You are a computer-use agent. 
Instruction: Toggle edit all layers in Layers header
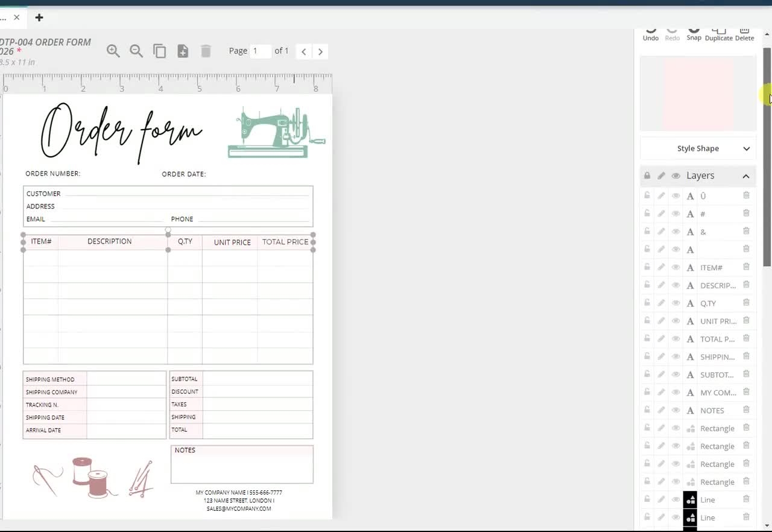tap(662, 176)
